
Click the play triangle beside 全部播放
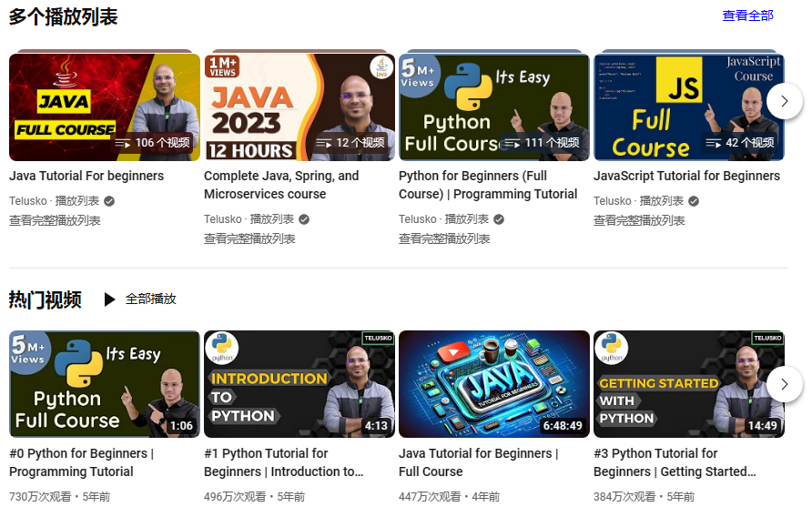click(x=109, y=299)
